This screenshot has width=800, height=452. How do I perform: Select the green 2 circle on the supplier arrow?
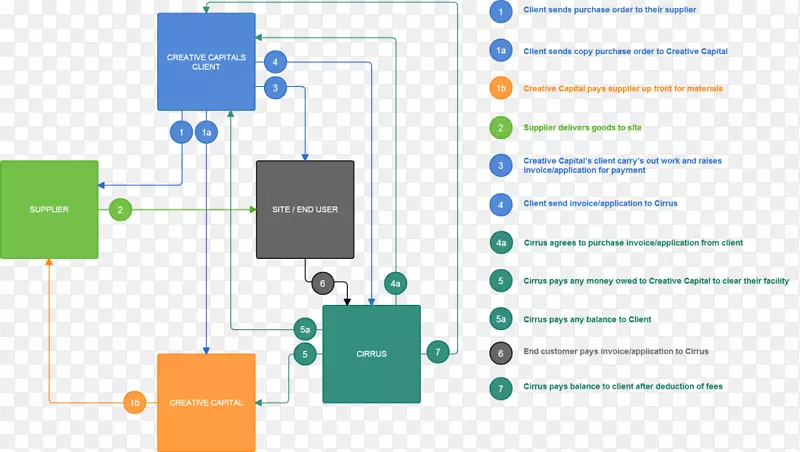click(x=120, y=210)
